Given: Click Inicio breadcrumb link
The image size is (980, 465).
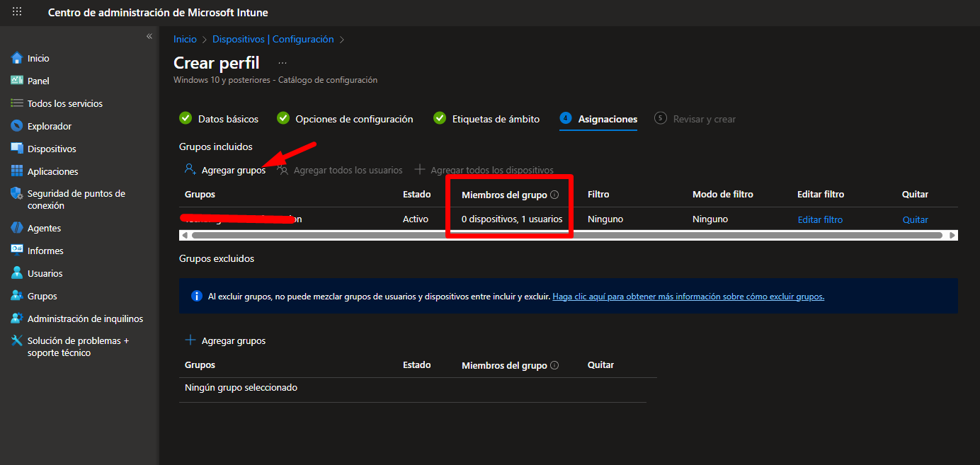Looking at the screenshot, I should click(x=185, y=40).
